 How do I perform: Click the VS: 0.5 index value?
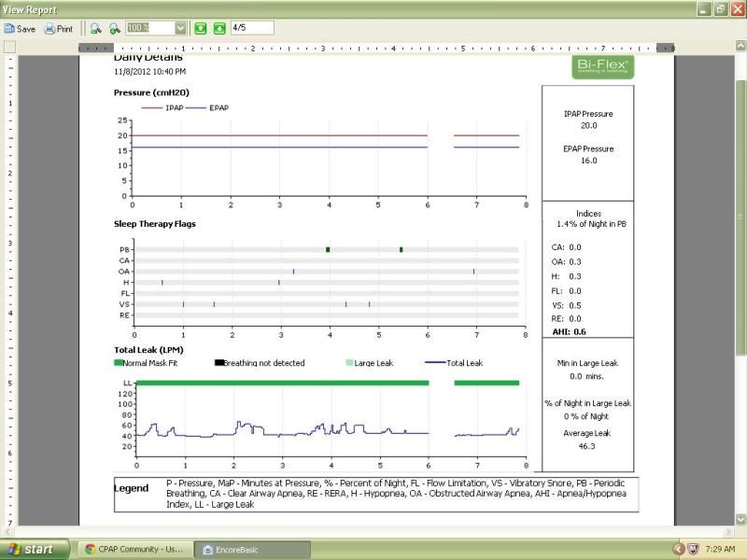coord(566,305)
